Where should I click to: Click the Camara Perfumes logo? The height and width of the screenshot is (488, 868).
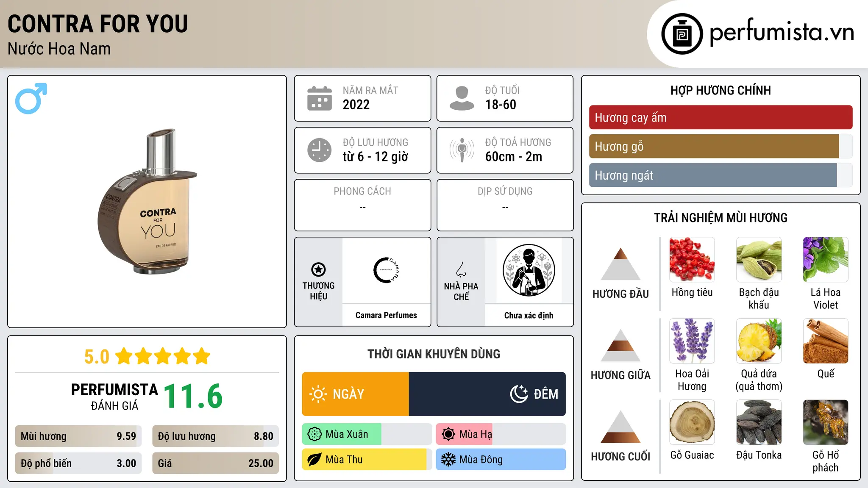point(386,270)
